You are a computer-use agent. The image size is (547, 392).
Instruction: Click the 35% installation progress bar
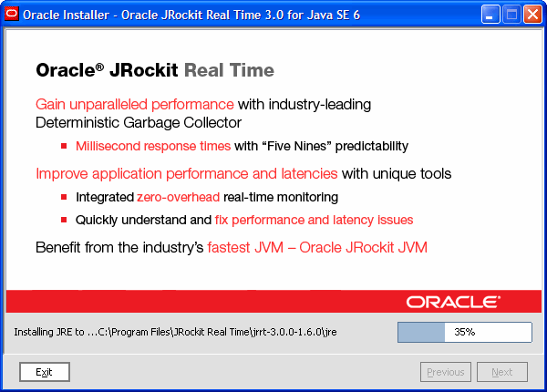[x=465, y=332]
